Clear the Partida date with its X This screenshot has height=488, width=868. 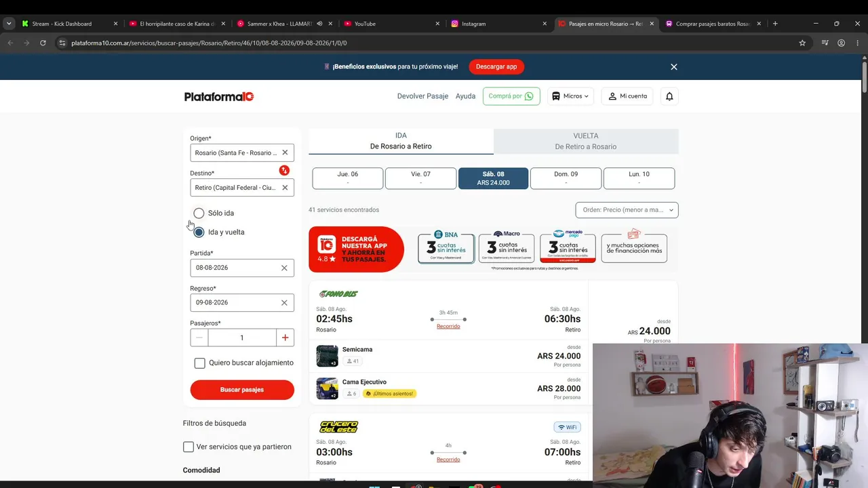(284, 268)
